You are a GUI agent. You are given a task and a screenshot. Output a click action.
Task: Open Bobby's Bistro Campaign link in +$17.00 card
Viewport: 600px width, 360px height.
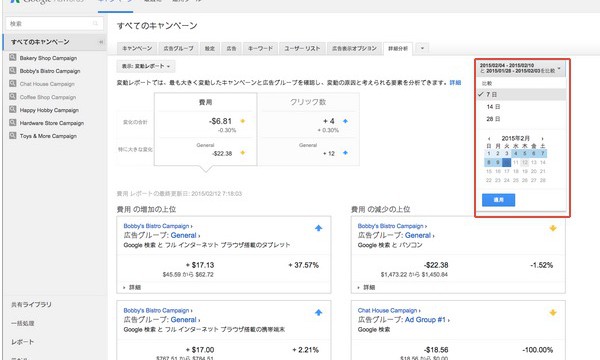156,310
